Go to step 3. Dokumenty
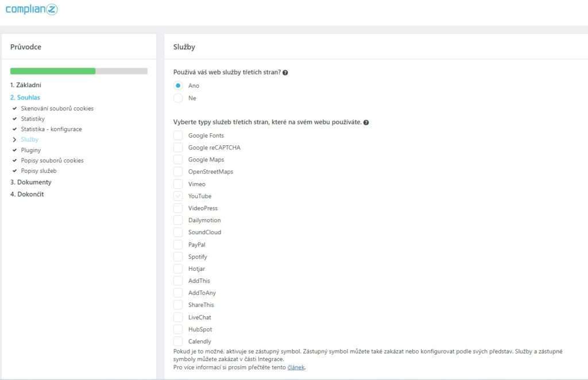This screenshot has width=588, height=380. (31, 182)
